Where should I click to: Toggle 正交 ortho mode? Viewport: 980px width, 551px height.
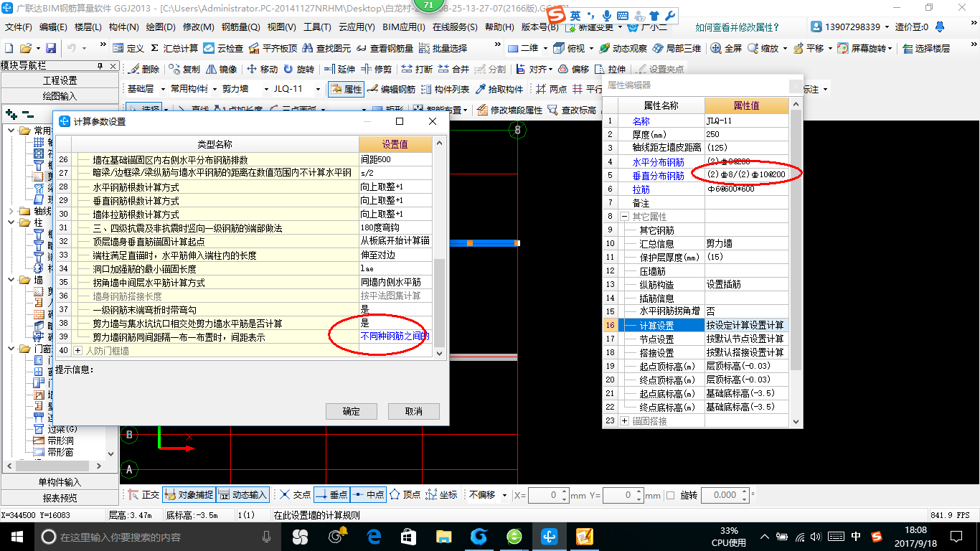point(143,494)
